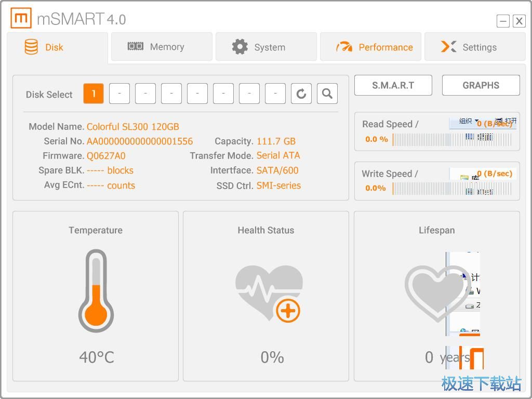Minimize the mSMART window
The height and width of the screenshot is (399, 532).
coord(503,21)
